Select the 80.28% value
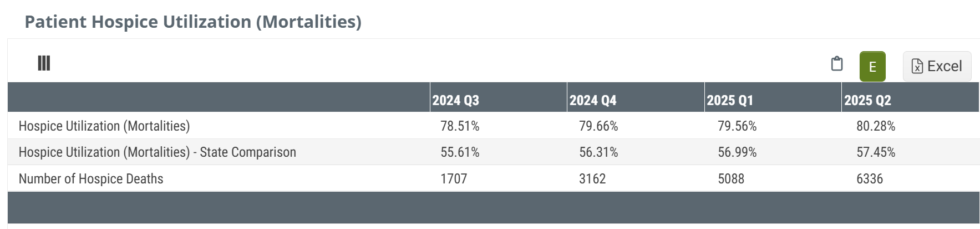The width and height of the screenshot is (980, 229). pyautogui.click(x=876, y=126)
